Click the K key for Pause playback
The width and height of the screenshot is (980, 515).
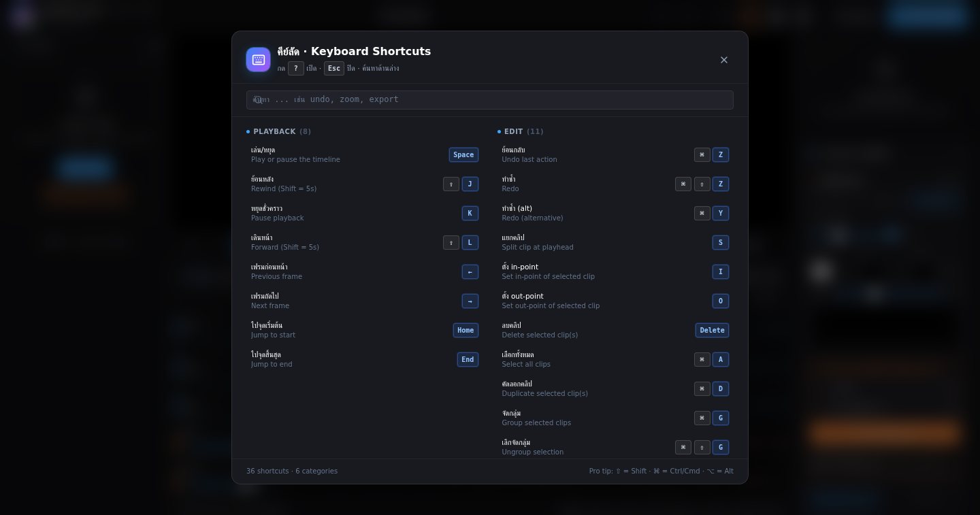tap(470, 214)
